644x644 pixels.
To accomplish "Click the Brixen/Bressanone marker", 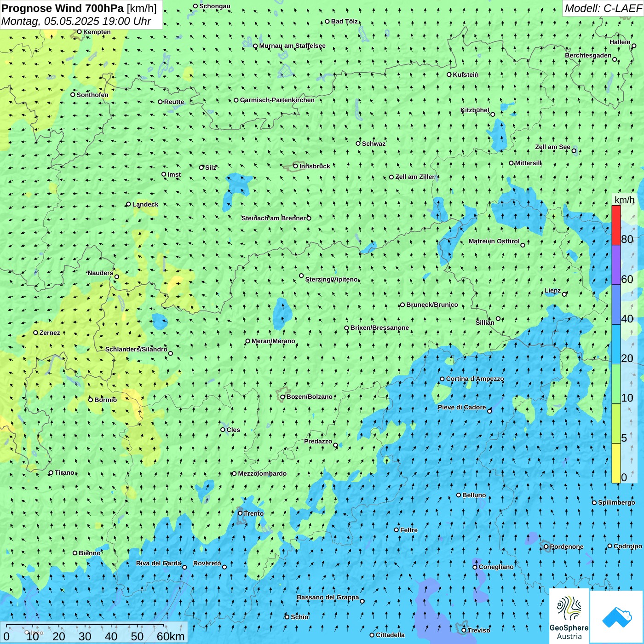I will click(x=346, y=328).
